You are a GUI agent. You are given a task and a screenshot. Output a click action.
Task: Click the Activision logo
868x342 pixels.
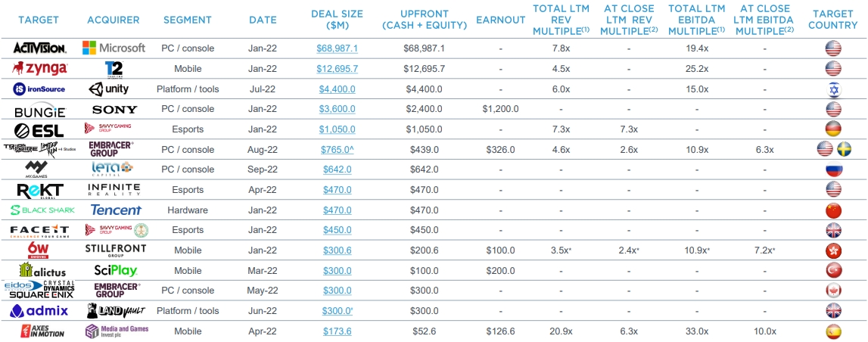pyautogui.click(x=39, y=48)
